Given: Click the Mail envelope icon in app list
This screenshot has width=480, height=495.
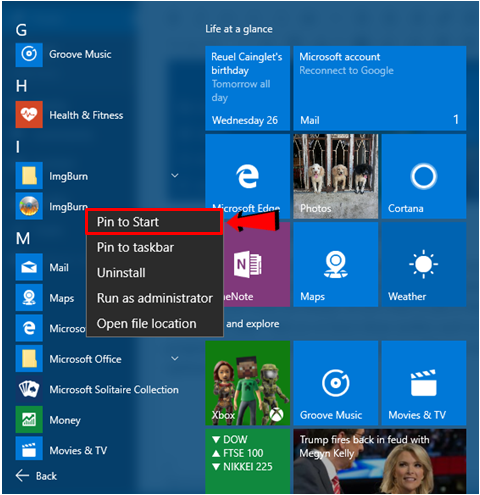Looking at the screenshot, I should click(29, 267).
